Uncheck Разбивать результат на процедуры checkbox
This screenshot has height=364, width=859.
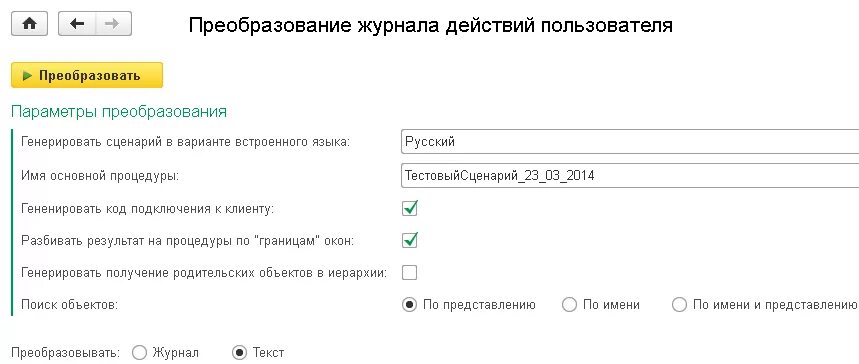pyautogui.click(x=409, y=241)
